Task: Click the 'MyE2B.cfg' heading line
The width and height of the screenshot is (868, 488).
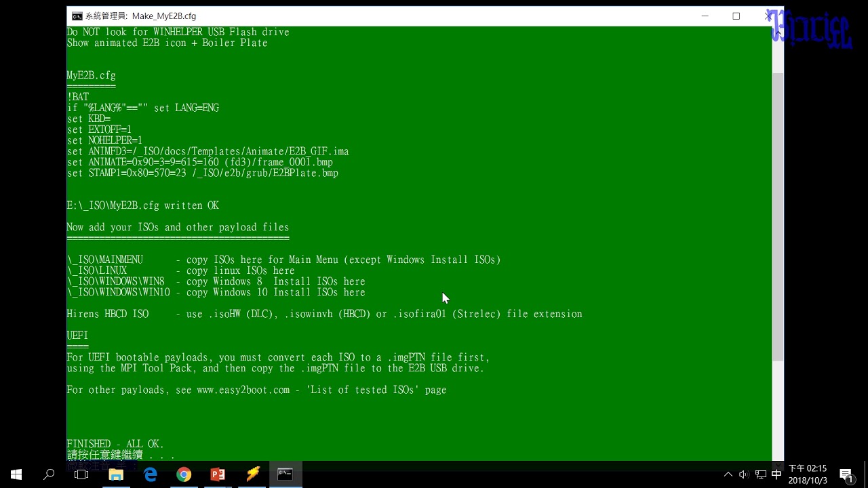Action: tap(91, 75)
